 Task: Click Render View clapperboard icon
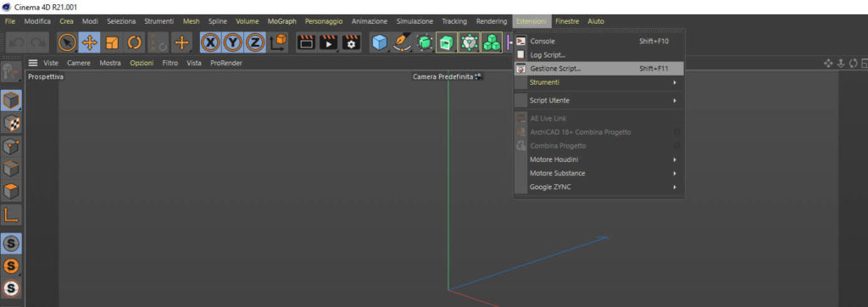(x=306, y=42)
